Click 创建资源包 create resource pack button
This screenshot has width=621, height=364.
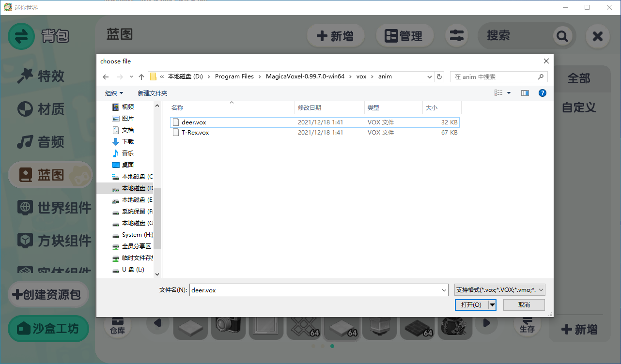click(x=48, y=294)
